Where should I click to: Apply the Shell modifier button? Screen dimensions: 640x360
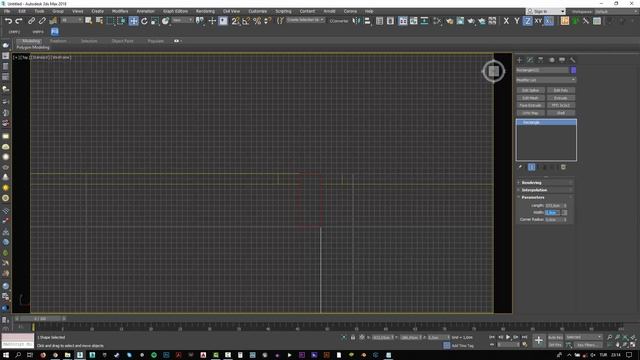pos(561,113)
